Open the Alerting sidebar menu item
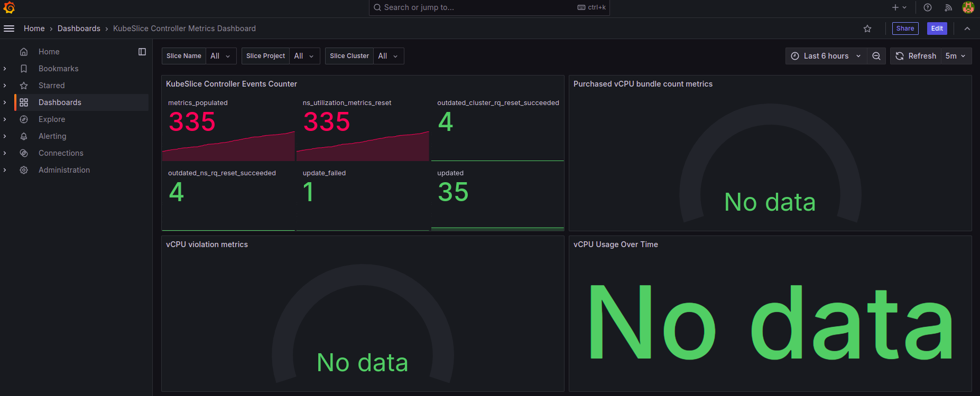980x396 pixels. [52, 136]
